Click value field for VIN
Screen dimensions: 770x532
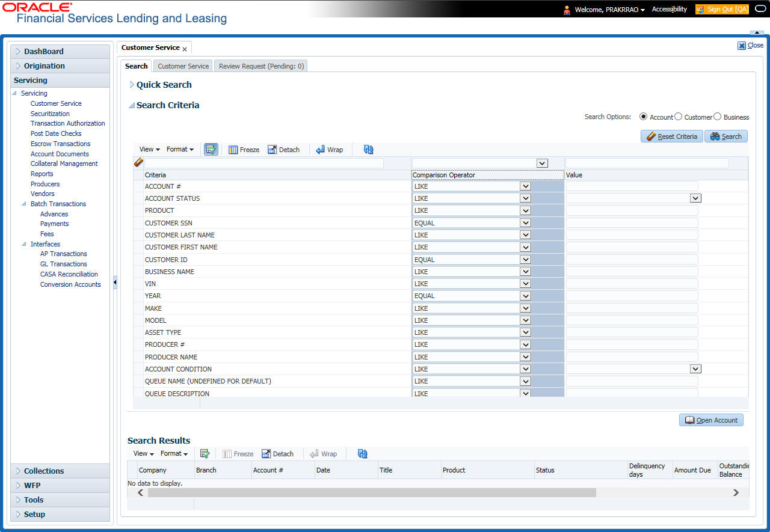[x=632, y=284]
